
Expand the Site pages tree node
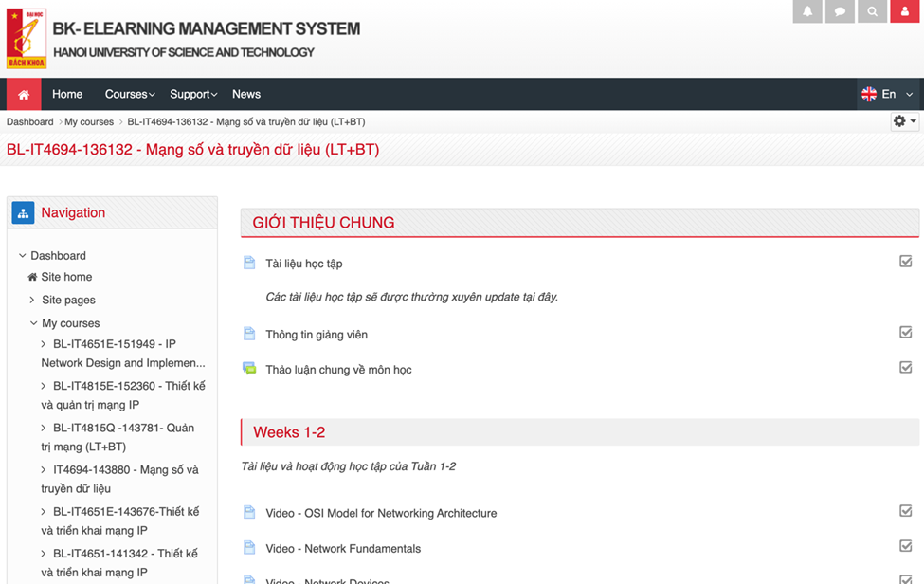(x=32, y=300)
